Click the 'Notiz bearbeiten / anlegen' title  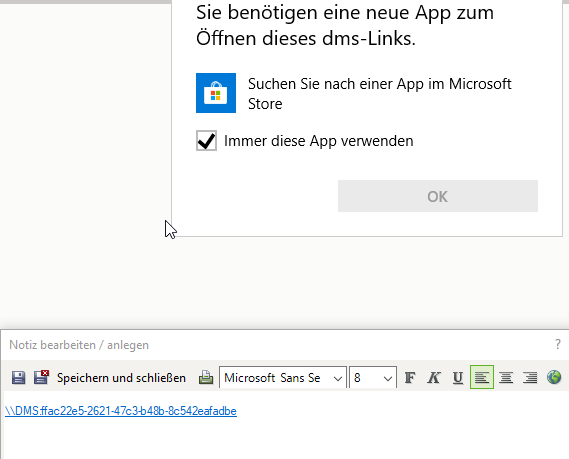(x=79, y=345)
